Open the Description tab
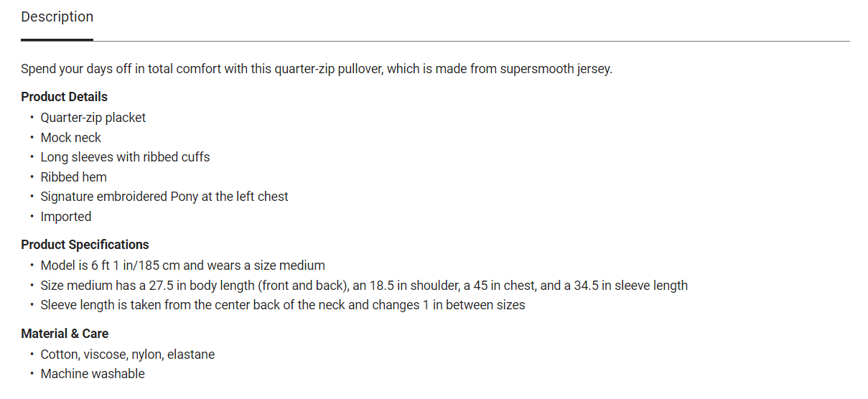This screenshot has width=868, height=399. 57,17
